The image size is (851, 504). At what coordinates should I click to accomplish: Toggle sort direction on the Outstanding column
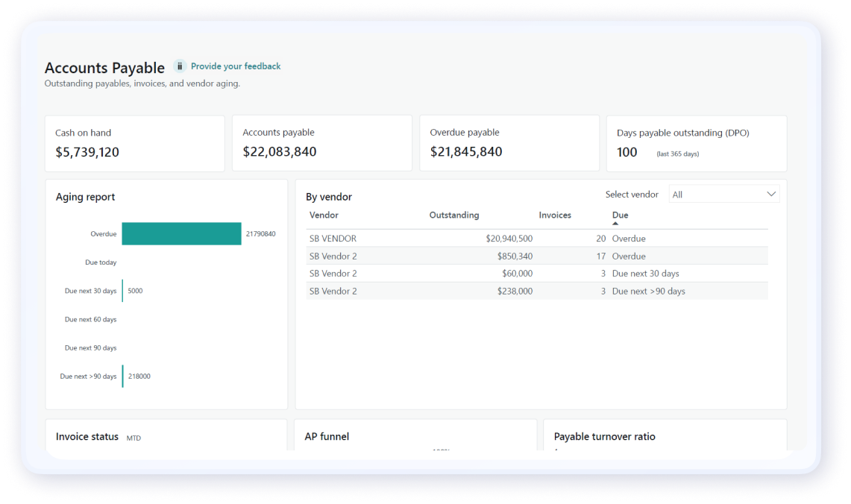point(454,215)
